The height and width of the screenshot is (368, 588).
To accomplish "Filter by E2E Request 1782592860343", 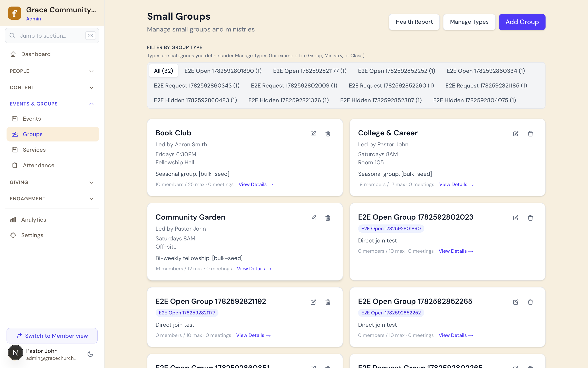I will (197, 86).
